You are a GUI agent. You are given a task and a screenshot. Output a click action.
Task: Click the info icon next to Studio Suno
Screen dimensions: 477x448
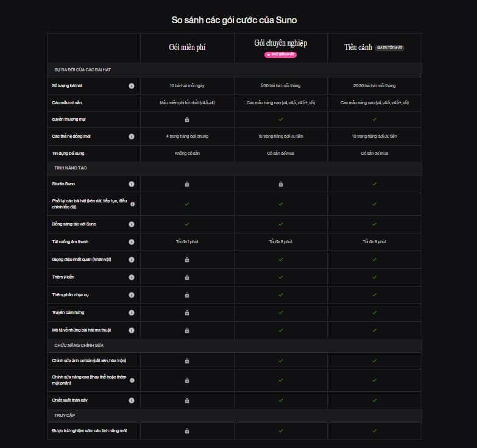(x=132, y=183)
